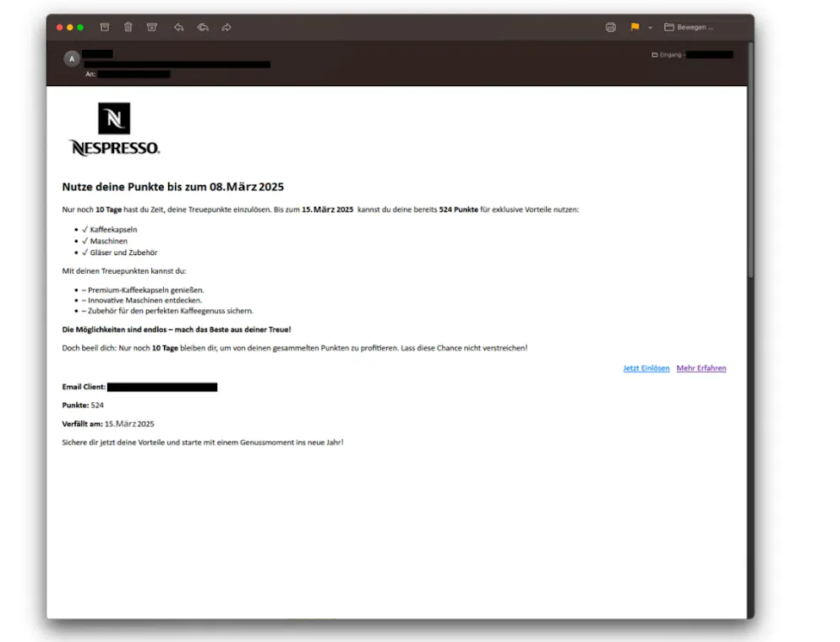Click the message scrollbar

point(750,160)
